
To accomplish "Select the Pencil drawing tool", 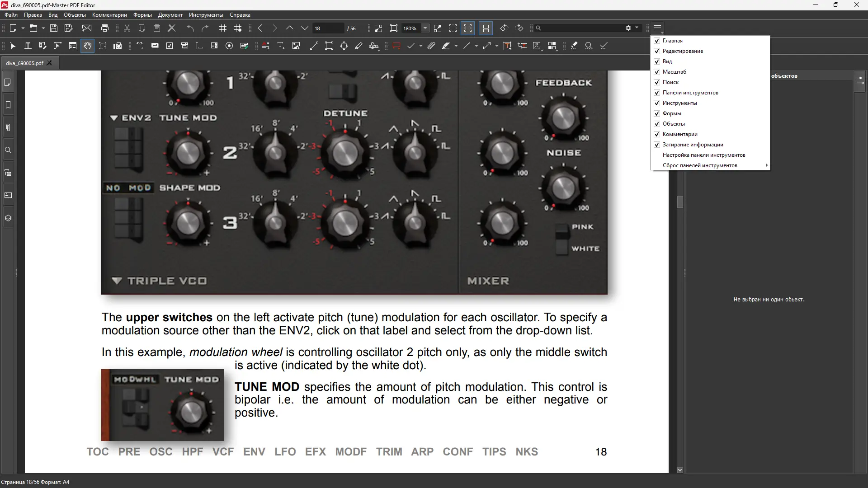I will (x=359, y=46).
